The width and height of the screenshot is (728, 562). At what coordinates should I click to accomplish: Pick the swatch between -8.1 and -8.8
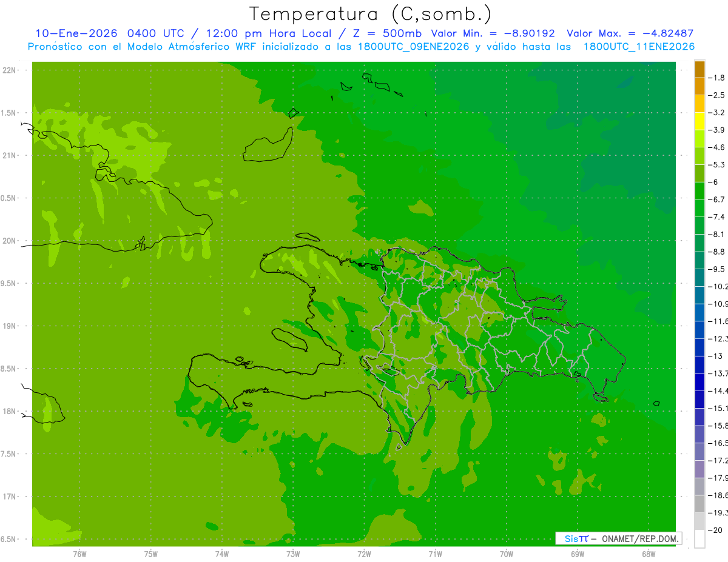pyautogui.click(x=699, y=243)
